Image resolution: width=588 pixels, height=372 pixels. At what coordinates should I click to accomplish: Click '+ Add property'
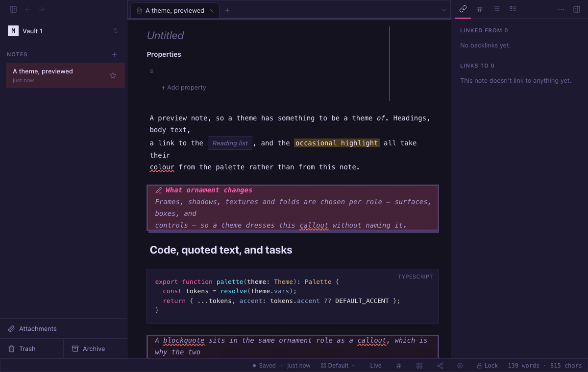[x=184, y=88]
